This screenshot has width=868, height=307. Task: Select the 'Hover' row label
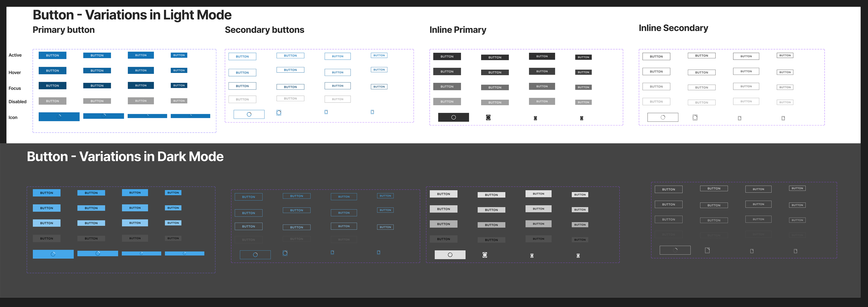[x=15, y=72]
